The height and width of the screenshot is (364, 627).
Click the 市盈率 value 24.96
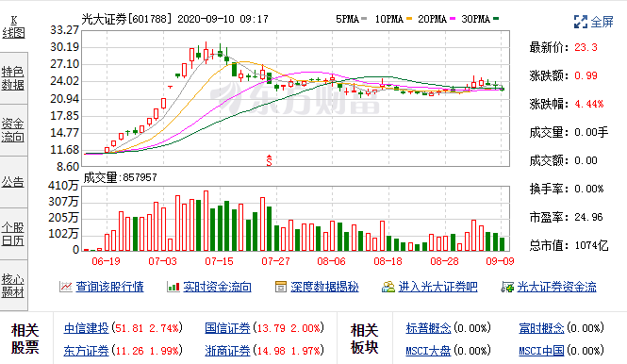(x=588, y=217)
